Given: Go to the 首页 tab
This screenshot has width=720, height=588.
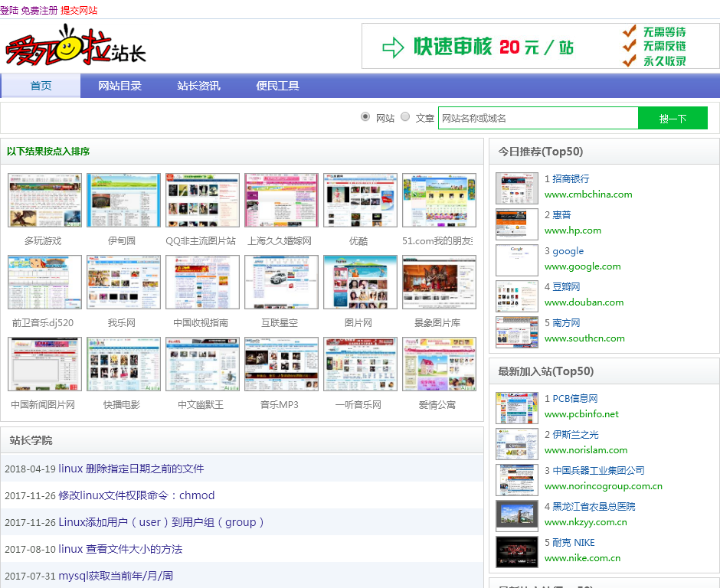Looking at the screenshot, I should pos(41,86).
